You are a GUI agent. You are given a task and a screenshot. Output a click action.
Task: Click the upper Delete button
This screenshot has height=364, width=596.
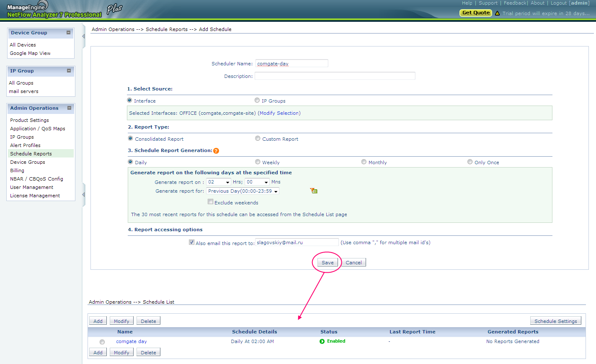(x=148, y=321)
